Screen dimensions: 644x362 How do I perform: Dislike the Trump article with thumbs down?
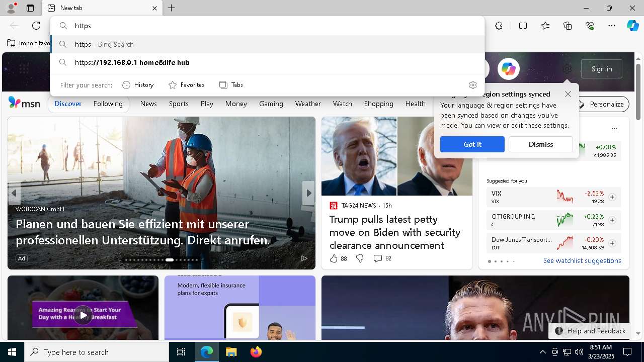360,258
